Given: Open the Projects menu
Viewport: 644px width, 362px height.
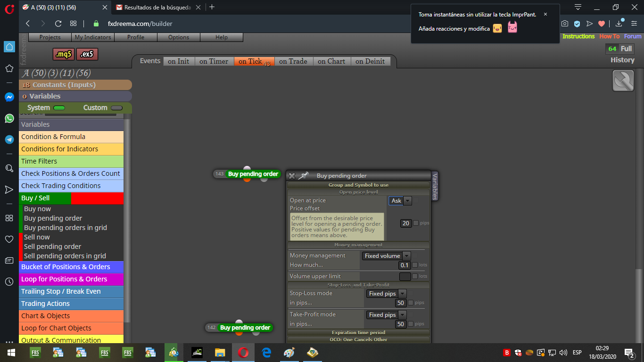Looking at the screenshot, I should [50, 37].
